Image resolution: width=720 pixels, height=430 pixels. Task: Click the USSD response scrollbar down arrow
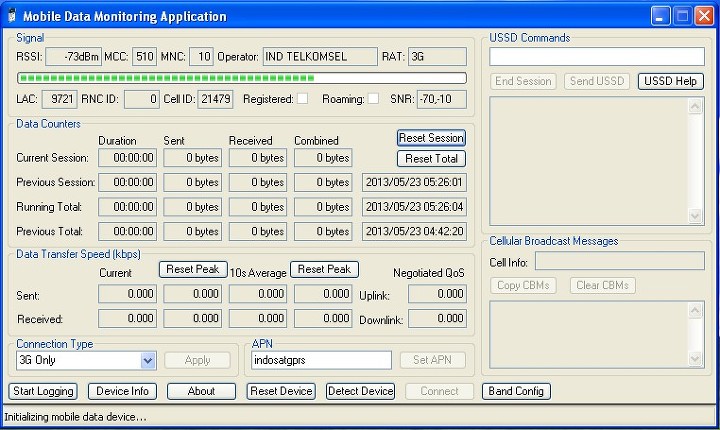tap(695, 215)
